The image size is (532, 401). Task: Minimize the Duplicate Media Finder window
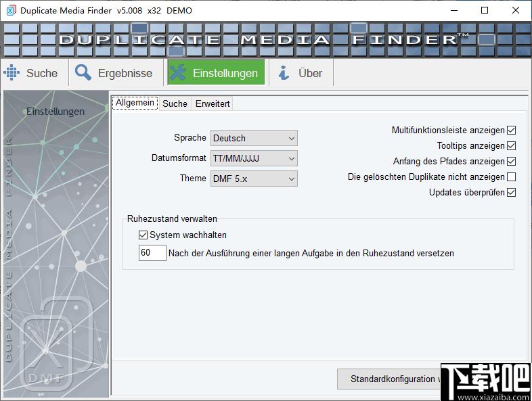click(x=454, y=10)
